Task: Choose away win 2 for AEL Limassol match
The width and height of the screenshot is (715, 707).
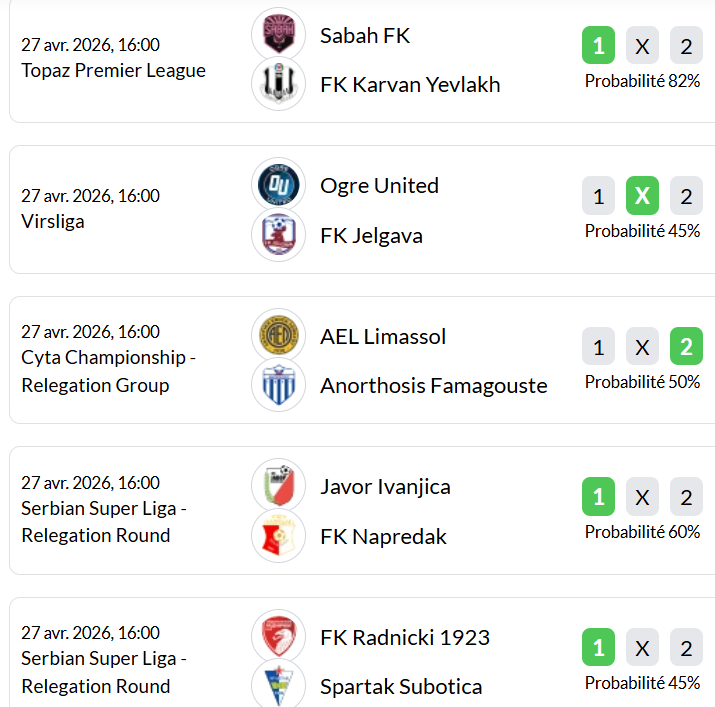Action: tap(686, 347)
